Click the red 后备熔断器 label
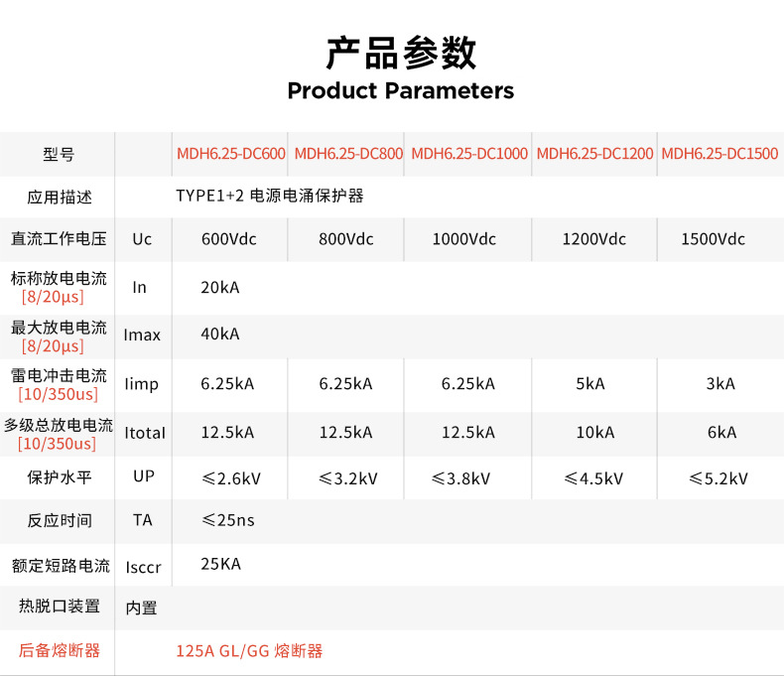This screenshot has width=784, height=676. [x=59, y=650]
